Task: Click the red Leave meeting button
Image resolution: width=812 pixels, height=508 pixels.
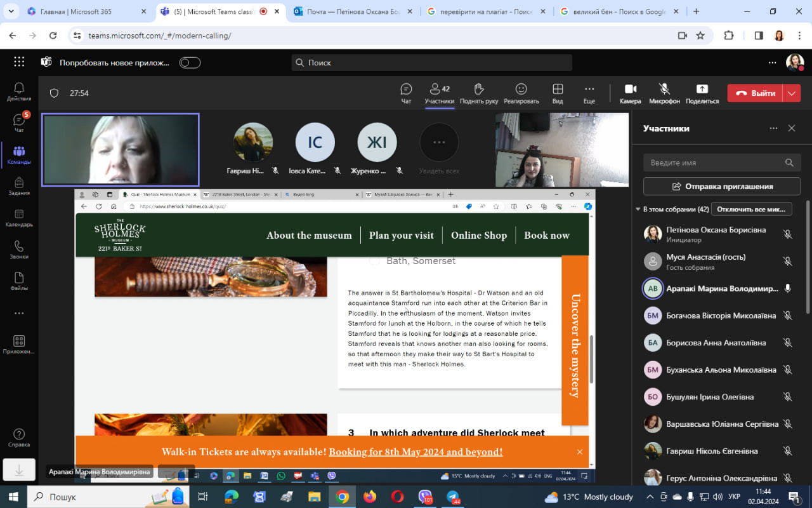Action: 755,93
